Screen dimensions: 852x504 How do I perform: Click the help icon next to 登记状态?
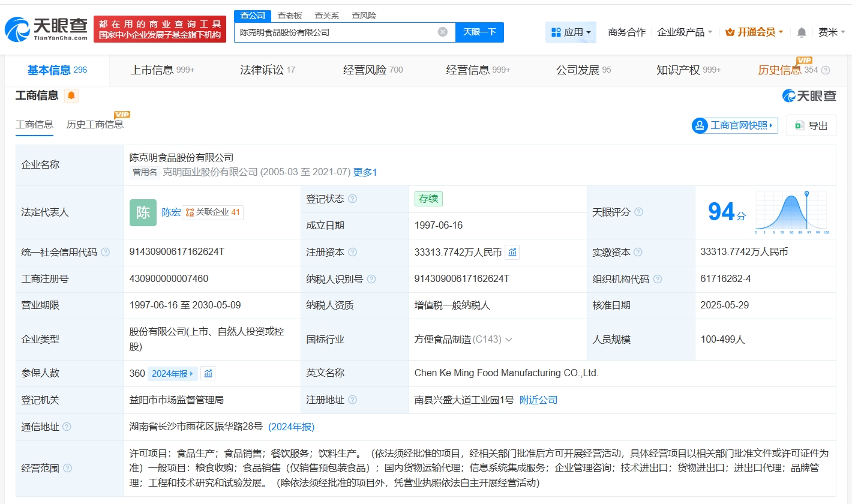coord(352,199)
